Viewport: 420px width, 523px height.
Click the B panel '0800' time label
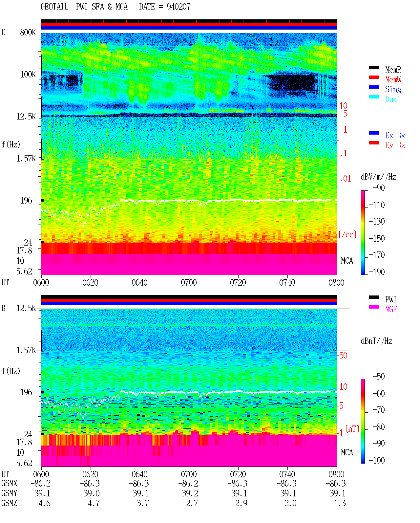(336, 474)
